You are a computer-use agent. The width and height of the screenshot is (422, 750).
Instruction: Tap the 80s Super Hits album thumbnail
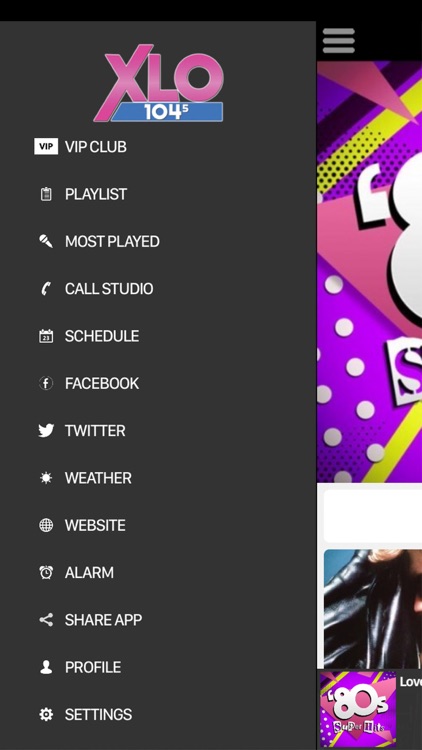click(358, 708)
